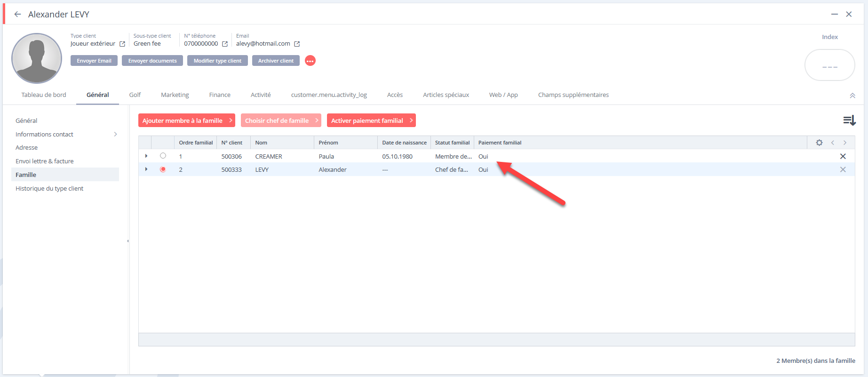This screenshot has height=377, width=868.
Task: Select Envoi lettre & facture
Action: click(x=45, y=161)
